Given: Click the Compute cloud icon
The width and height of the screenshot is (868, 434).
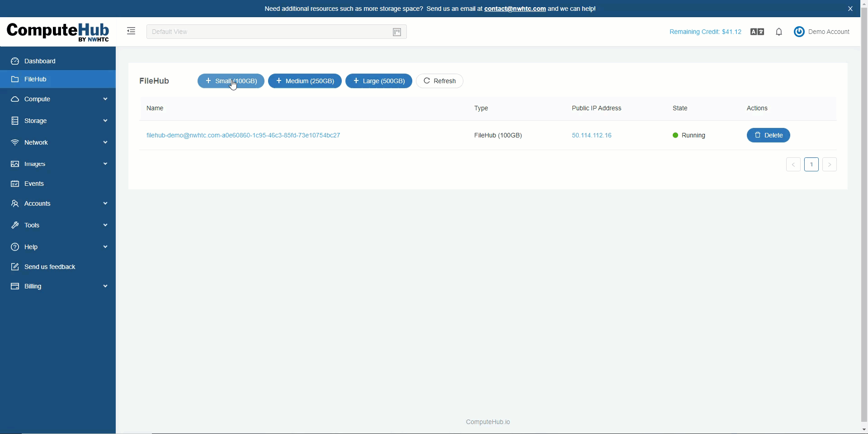Looking at the screenshot, I should click(15, 99).
